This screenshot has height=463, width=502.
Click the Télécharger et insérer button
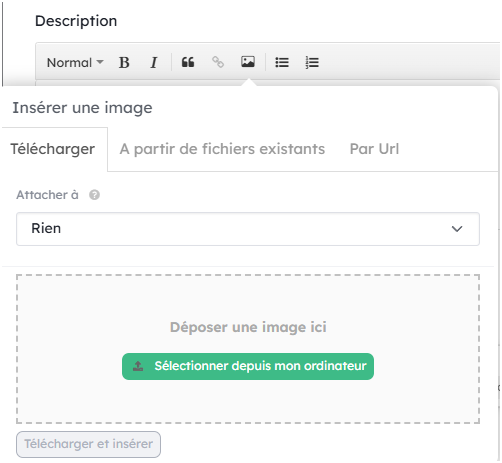pyautogui.click(x=88, y=444)
